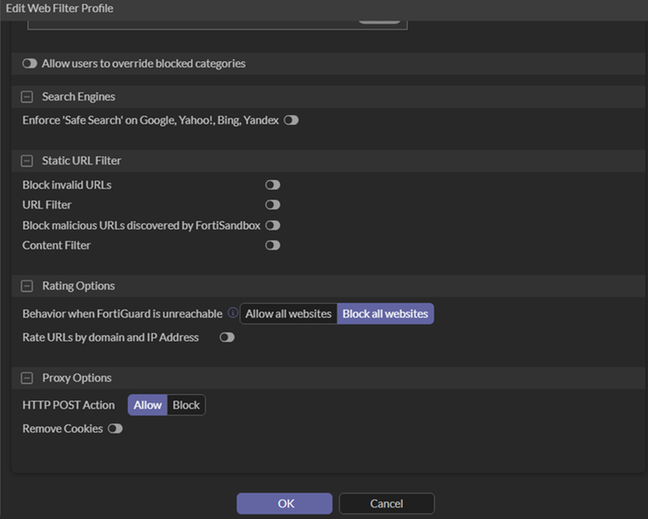Enable the Content Filter switch
648x519 pixels.
tap(272, 245)
